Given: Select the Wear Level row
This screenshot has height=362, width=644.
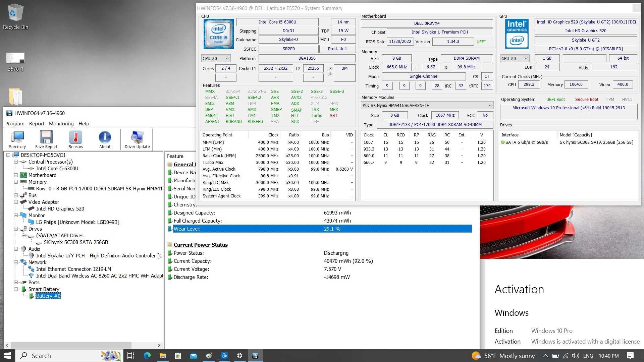Looking at the screenshot, I should 320,229.
